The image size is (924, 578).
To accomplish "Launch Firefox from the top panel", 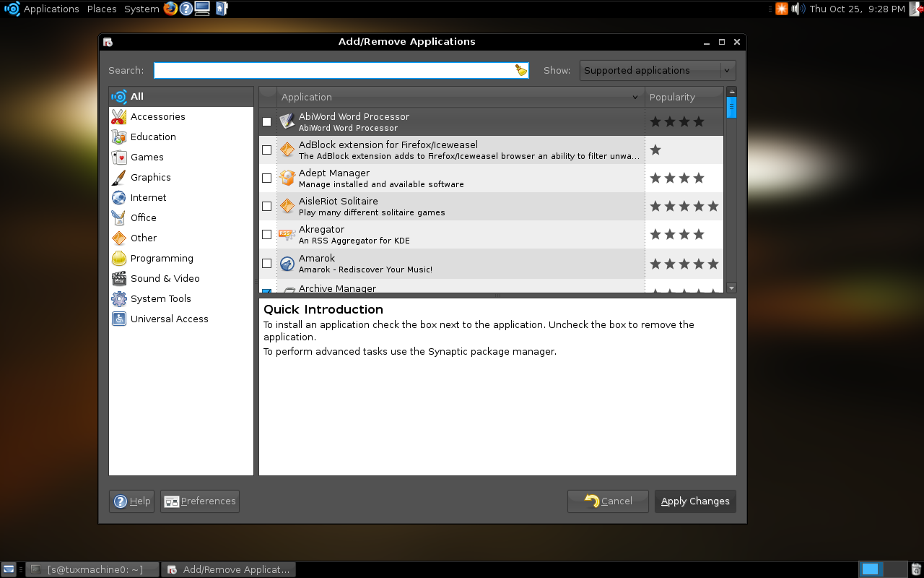I will (170, 9).
